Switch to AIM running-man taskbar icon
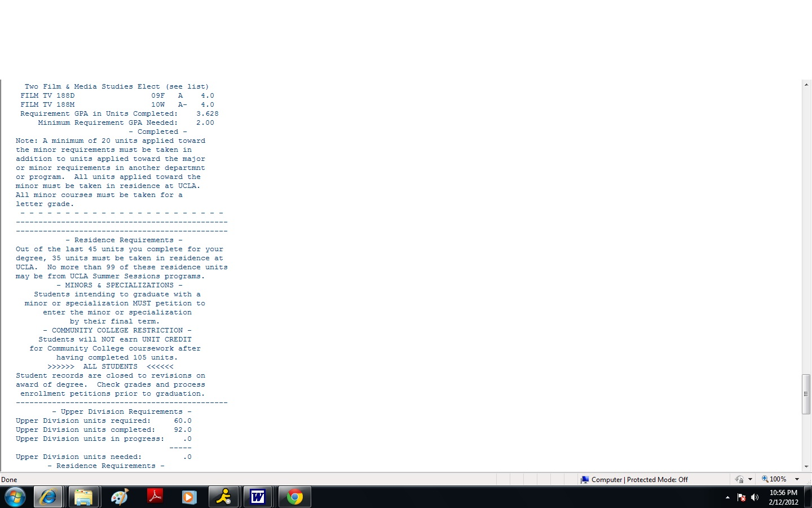The height and width of the screenshot is (508, 812). click(x=224, y=497)
